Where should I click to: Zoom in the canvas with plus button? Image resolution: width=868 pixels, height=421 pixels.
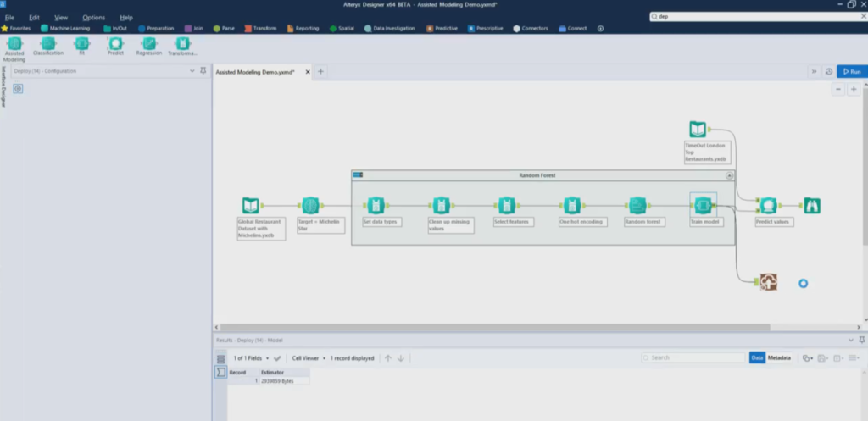point(854,89)
